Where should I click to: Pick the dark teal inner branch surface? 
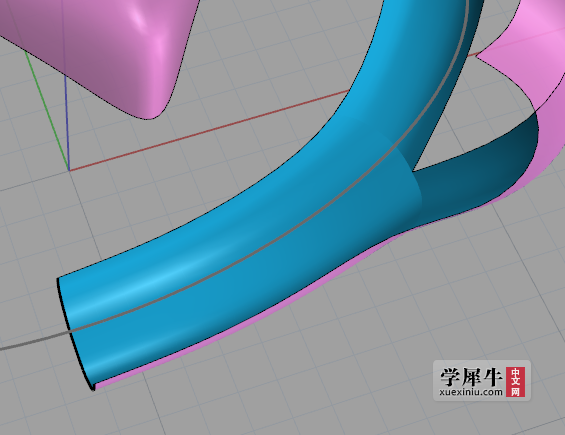[479, 177]
